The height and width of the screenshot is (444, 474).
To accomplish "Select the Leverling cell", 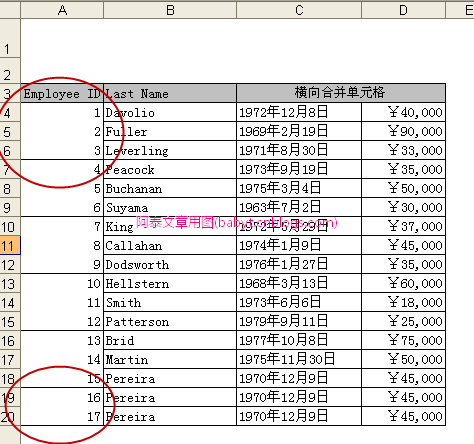I will click(x=170, y=150).
